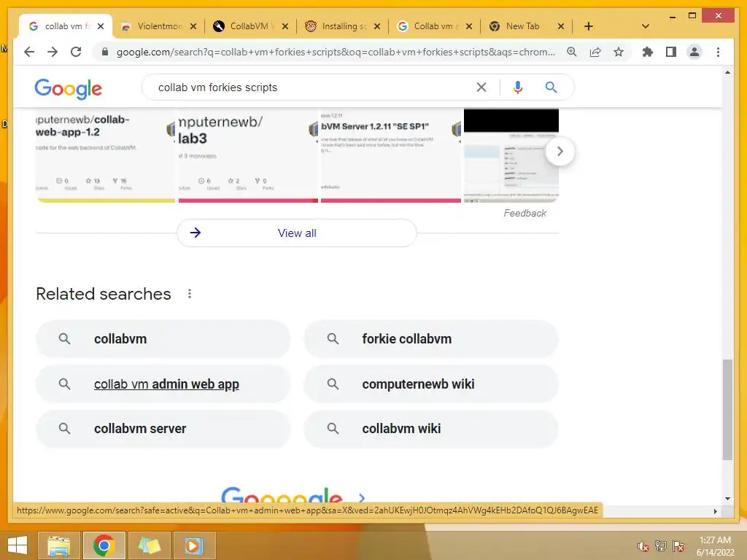This screenshot has height=560, width=747.
Task: Open the collab-web-app-1.2 image result
Action: 106,155
